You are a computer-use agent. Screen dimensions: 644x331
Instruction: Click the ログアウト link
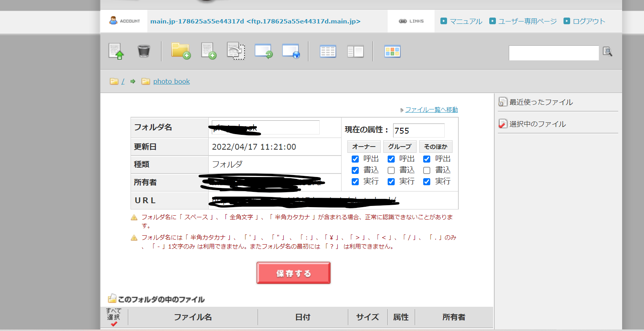click(x=589, y=21)
